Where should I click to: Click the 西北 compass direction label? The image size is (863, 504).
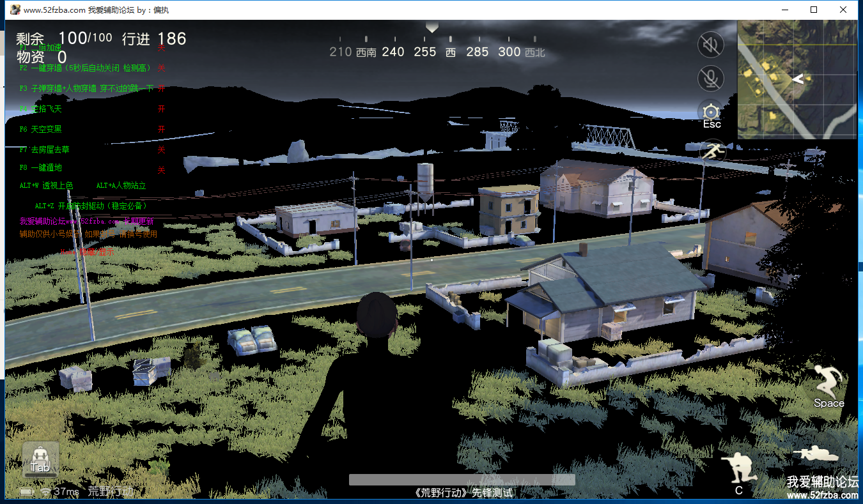click(535, 52)
